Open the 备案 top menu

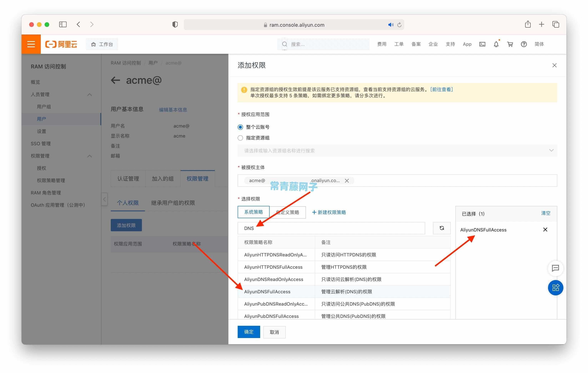[416, 44]
